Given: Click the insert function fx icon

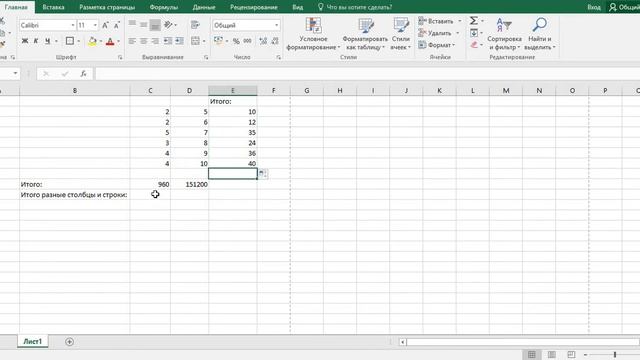Looking at the screenshot, I should click(83, 73).
